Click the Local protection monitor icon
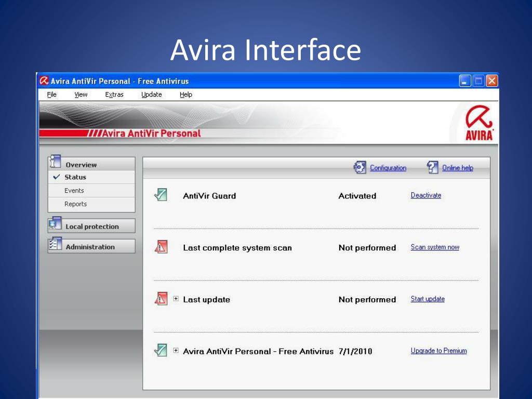This screenshot has height=399, width=532. (55, 223)
